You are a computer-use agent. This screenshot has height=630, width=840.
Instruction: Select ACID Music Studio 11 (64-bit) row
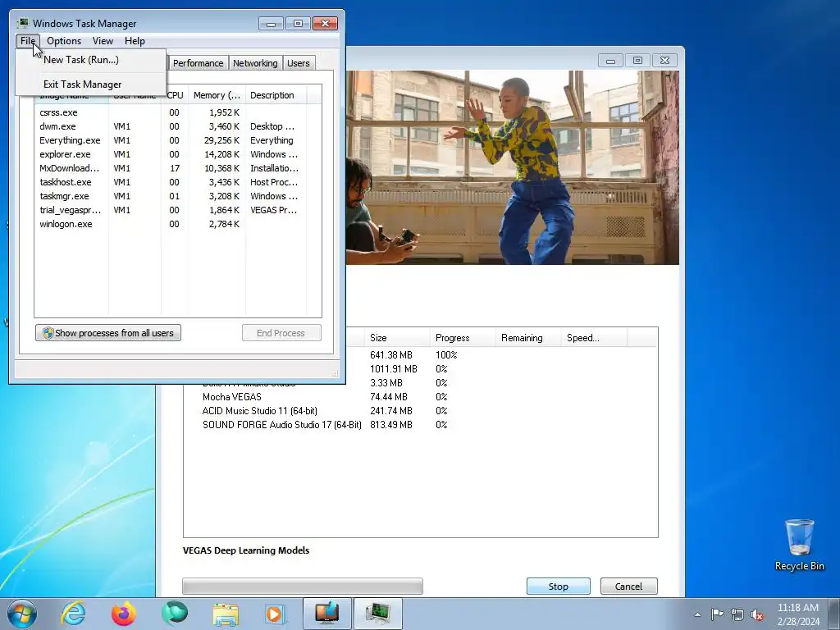click(421, 411)
